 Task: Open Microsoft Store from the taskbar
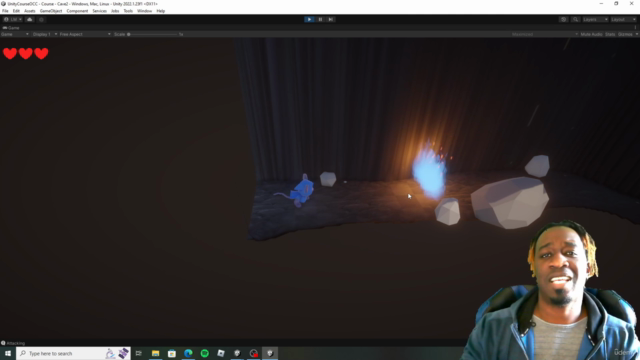(172, 353)
